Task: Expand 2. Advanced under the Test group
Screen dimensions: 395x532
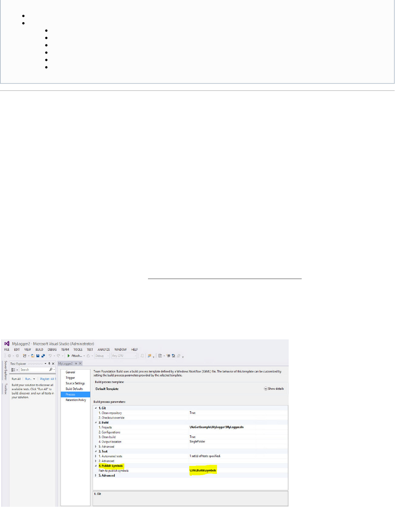Action: 96,461
